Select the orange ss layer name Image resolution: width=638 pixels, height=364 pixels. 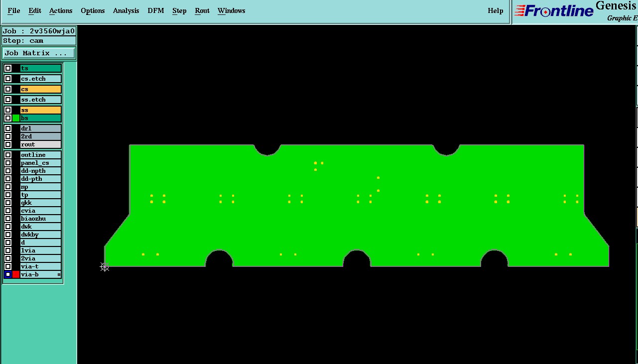41,110
